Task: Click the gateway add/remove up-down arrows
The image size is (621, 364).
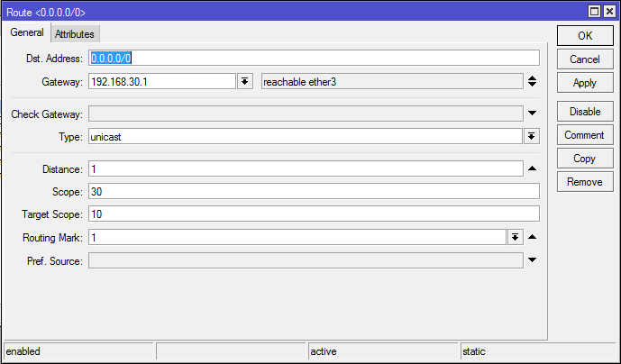Action: point(532,82)
